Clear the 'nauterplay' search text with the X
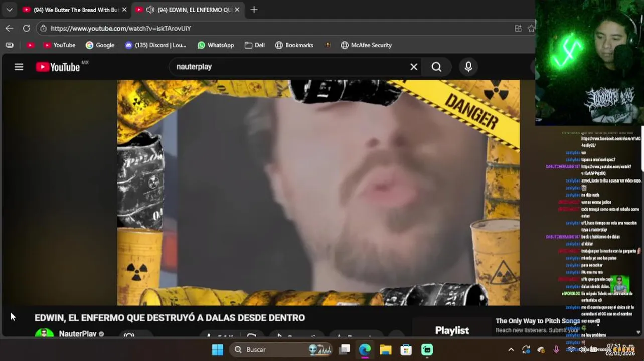This screenshot has height=361, width=644. [414, 67]
